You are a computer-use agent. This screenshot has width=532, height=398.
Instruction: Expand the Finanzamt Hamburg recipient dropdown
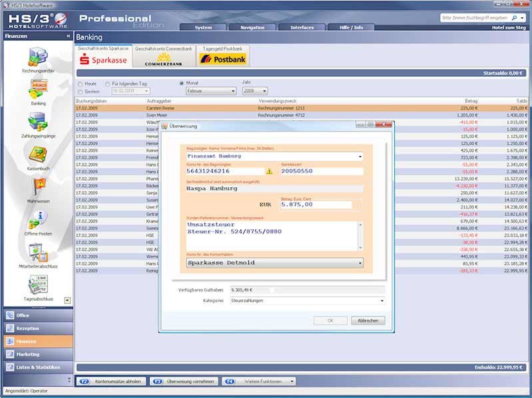[360, 157]
